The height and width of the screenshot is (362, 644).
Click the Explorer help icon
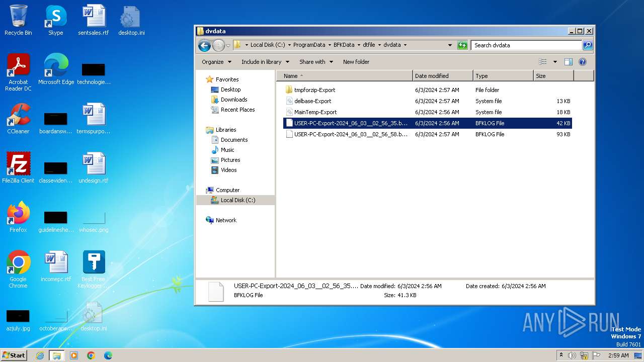pos(583,62)
